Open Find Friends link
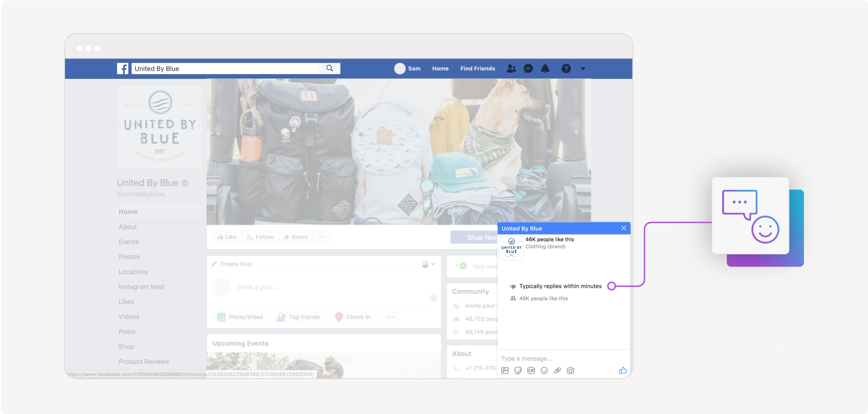The width and height of the screenshot is (868, 414). pos(478,69)
